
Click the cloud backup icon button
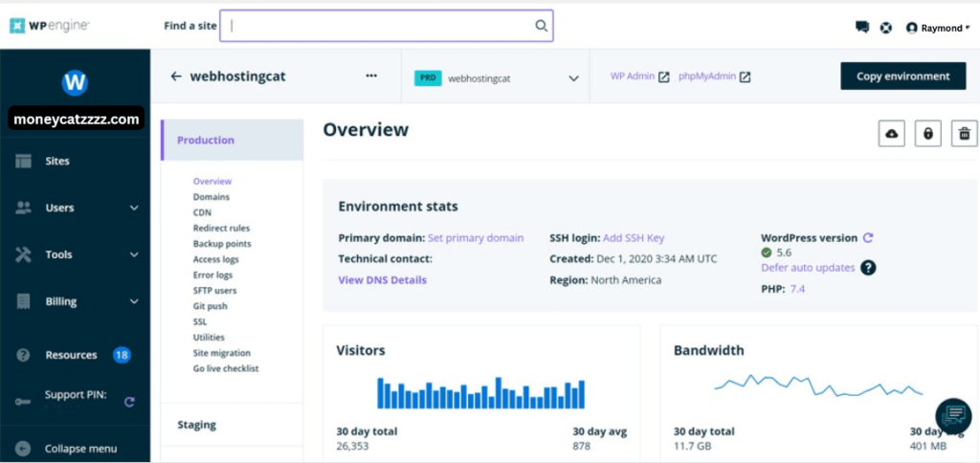(892, 133)
